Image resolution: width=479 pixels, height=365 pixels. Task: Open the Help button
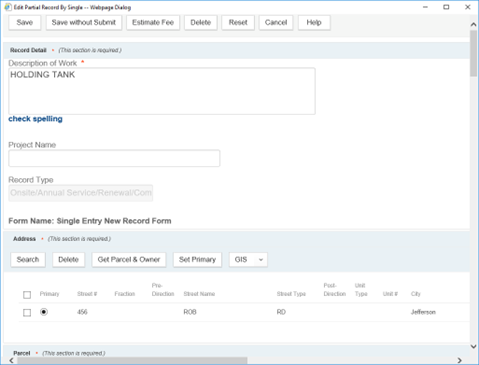point(314,23)
